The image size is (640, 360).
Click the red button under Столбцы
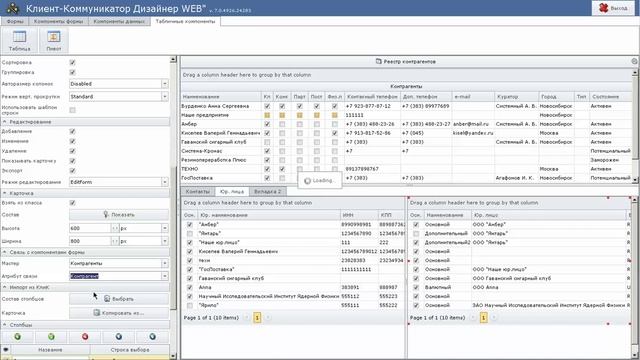point(85,337)
